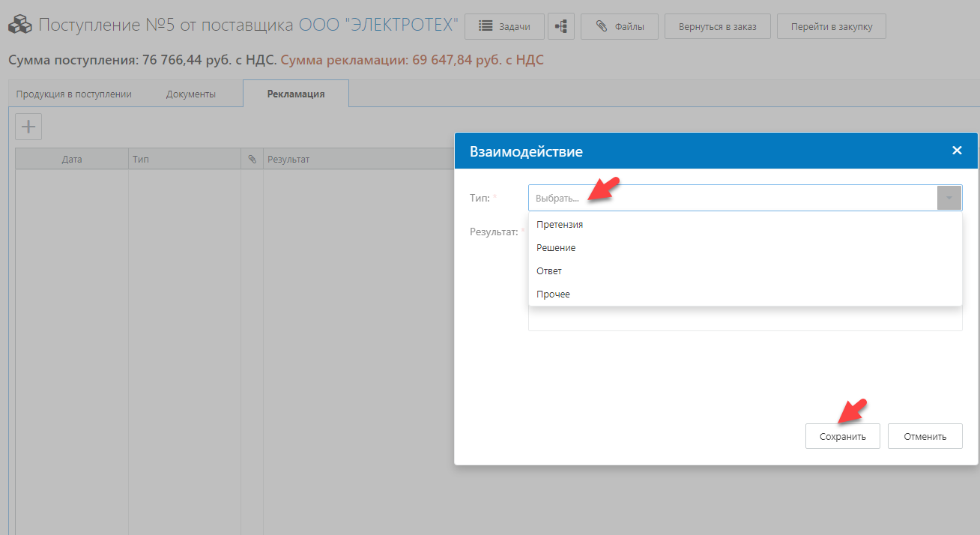980x535 pixels.
Task: Select Прочее from the type options
Action: tap(553, 294)
